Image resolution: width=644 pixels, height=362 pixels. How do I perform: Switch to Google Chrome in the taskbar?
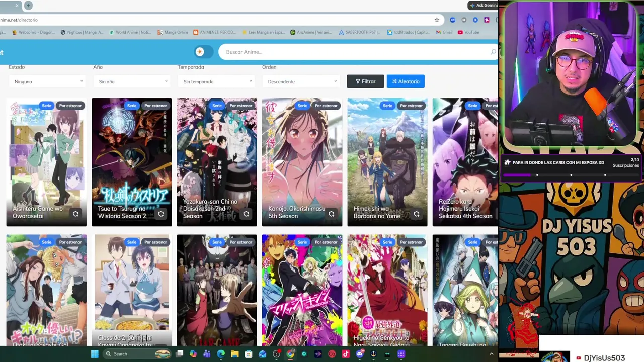[x=290, y=354]
